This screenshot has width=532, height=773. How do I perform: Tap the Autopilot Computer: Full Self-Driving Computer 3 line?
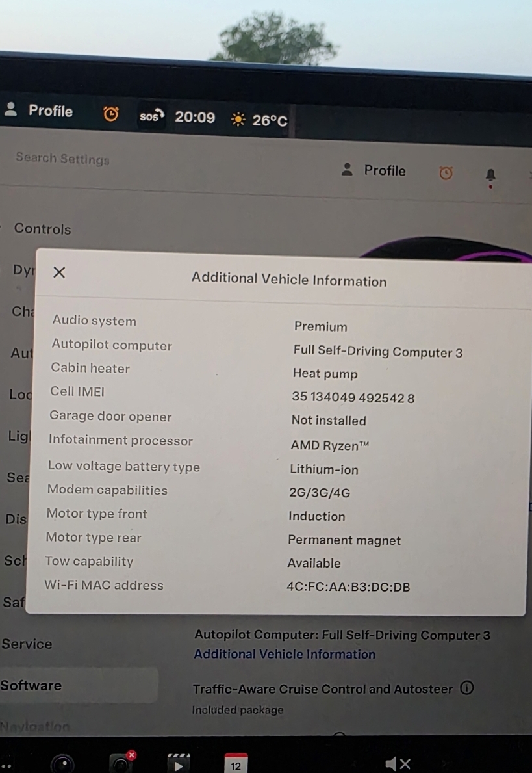click(x=342, y=635)
